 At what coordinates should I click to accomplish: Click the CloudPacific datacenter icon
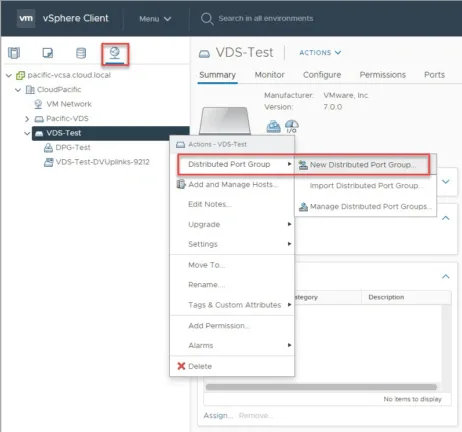[30, 89]
